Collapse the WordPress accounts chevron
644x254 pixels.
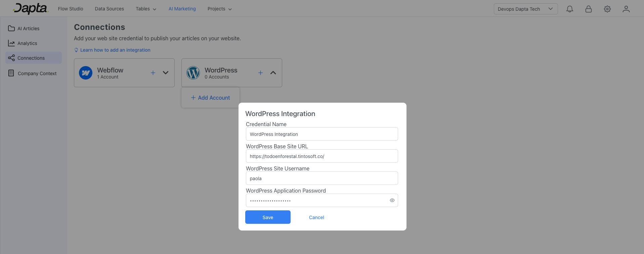[x=273, y=73]
